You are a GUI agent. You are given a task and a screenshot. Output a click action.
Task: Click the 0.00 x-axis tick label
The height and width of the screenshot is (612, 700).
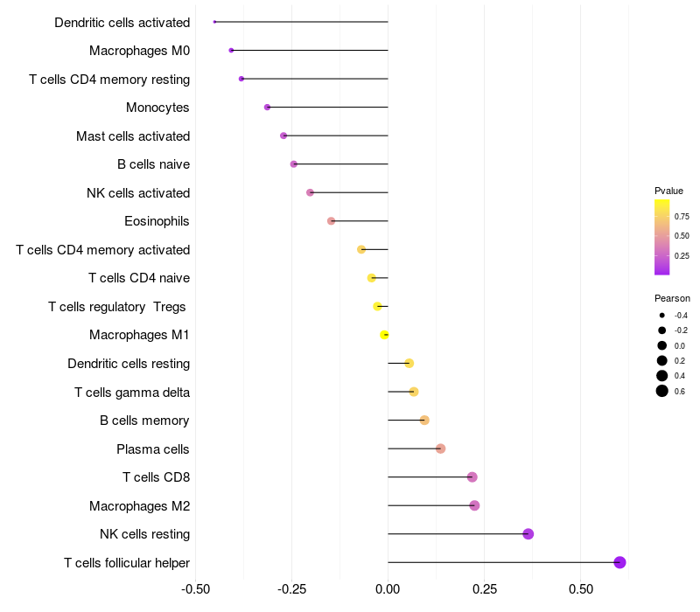point(388,589)
